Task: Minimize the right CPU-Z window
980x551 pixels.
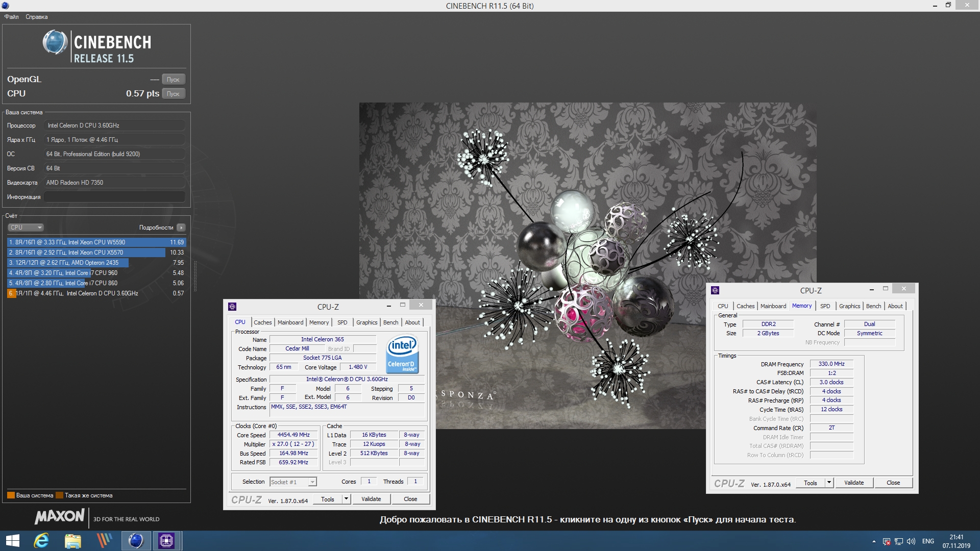Action: [871, 289]
